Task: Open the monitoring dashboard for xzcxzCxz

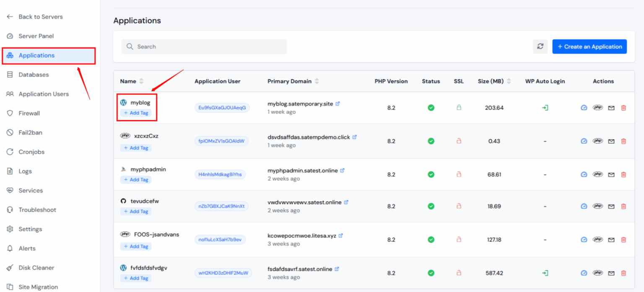Action: 584,141
